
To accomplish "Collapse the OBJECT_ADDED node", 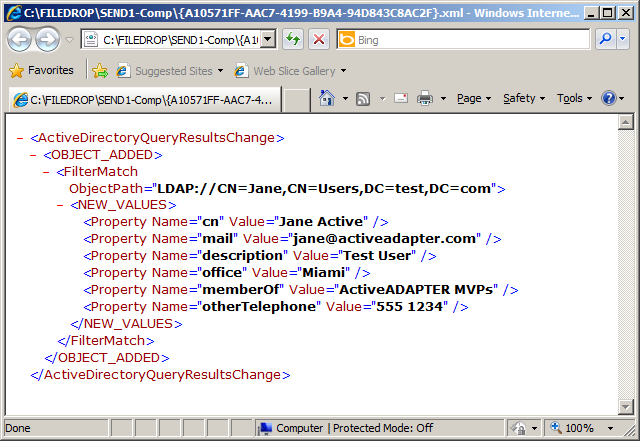I will pos(33,155).
